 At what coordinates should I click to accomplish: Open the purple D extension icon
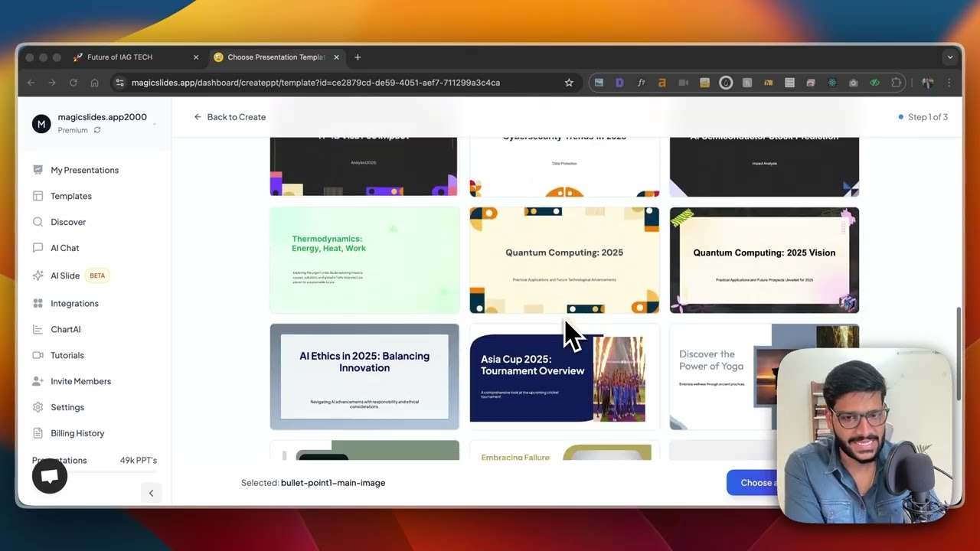click(619, 83)
